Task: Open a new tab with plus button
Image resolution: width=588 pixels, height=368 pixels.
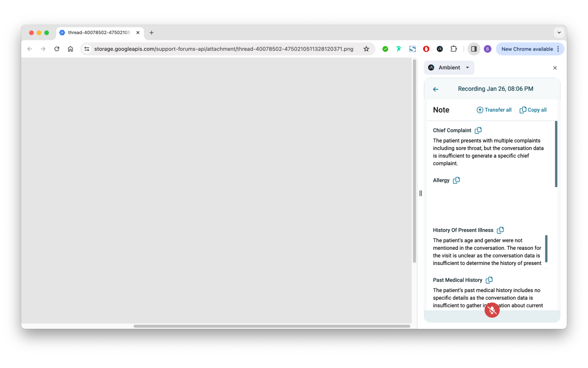Action: [152, 33]
